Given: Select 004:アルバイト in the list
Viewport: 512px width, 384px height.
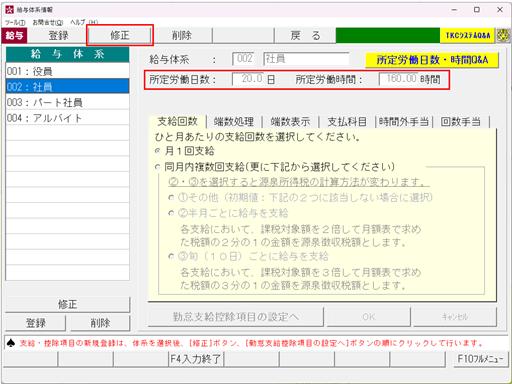Looking at the screenshot, I should 67,118.
